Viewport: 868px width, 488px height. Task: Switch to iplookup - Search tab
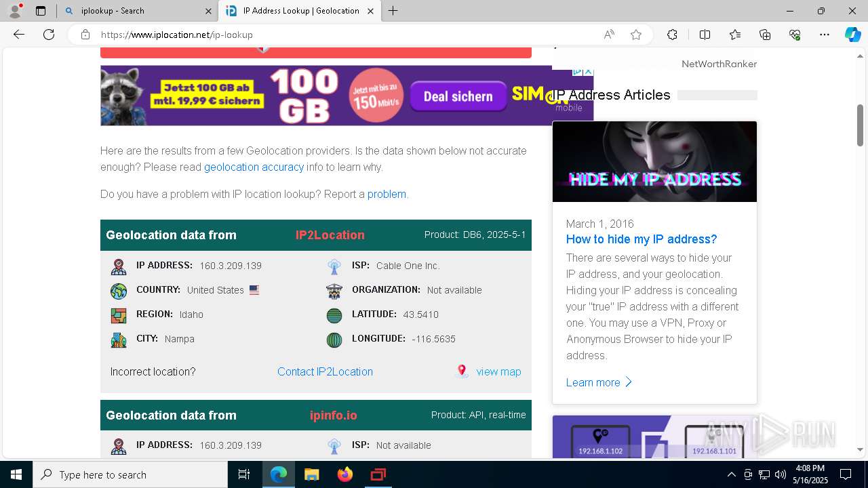tap(138, 11)
